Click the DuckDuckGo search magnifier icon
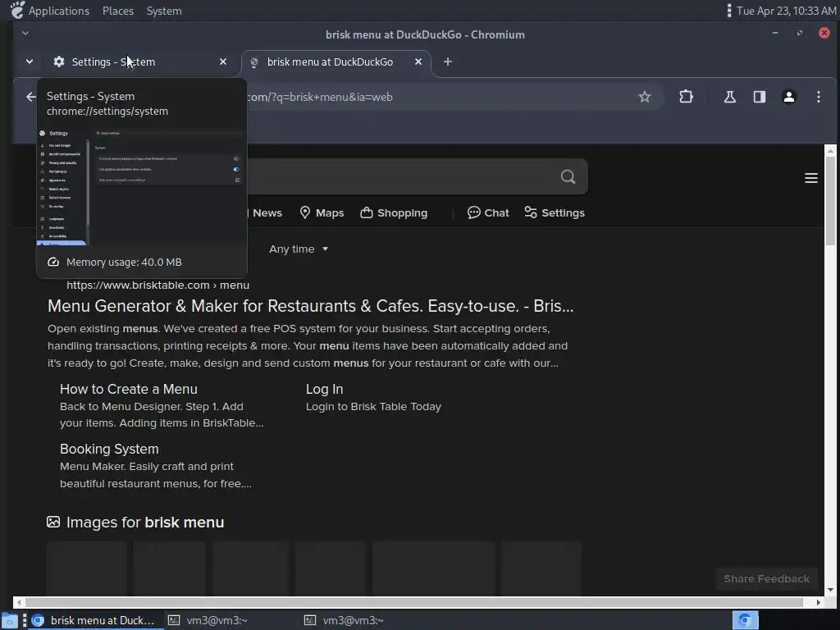Screen dimensions: 840x630 click(x=568, y=177)
